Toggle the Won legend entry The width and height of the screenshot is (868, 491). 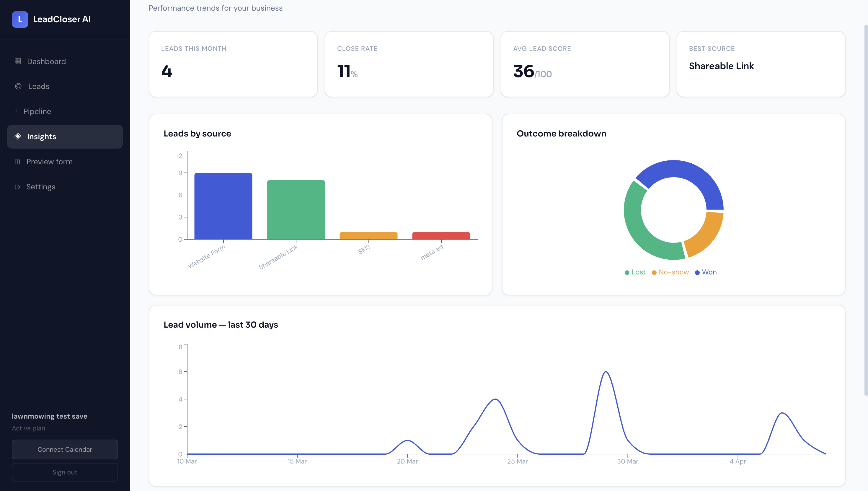[x=706, y=272]
